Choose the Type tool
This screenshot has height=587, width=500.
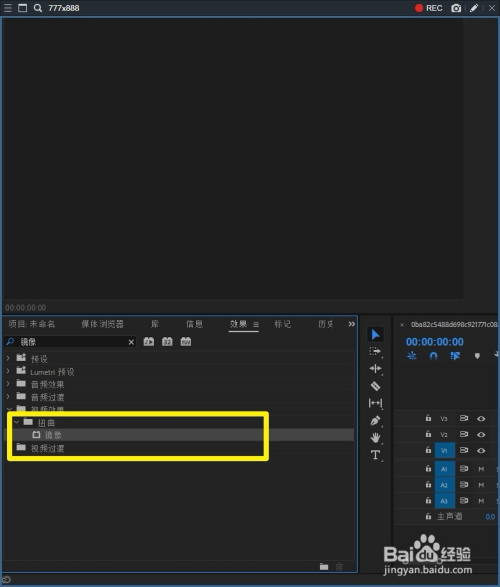tap(375, 455)
